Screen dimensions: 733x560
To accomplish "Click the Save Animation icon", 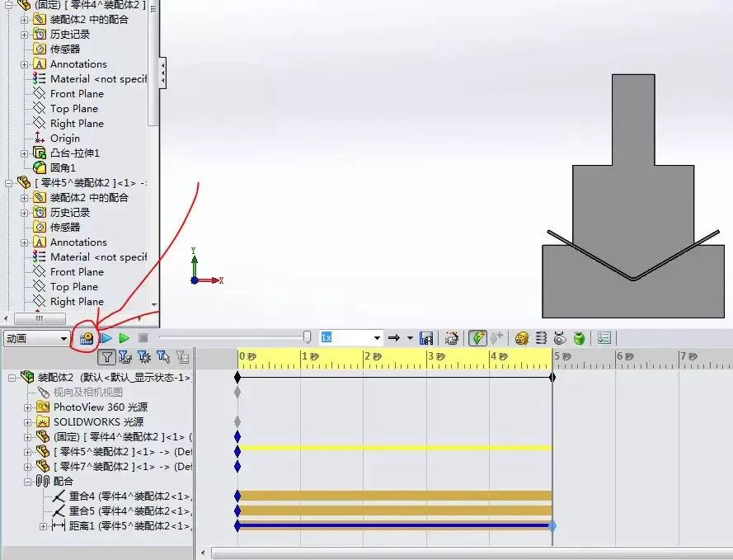I will pyautogui.click(x=425, y=337).
